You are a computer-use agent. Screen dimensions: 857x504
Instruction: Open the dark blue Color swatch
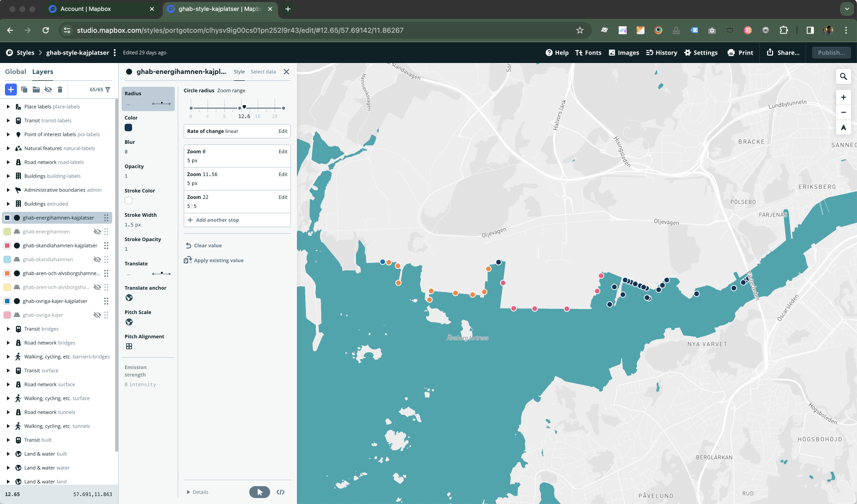click(x=129, y=127)
